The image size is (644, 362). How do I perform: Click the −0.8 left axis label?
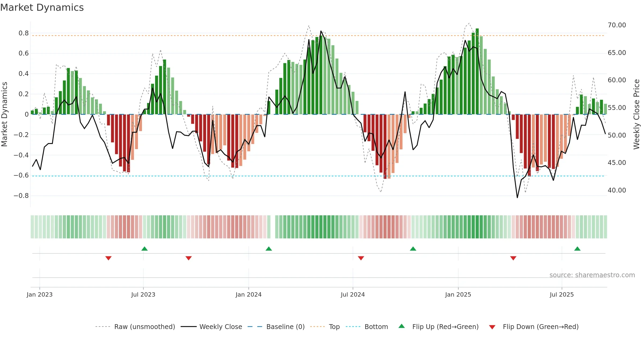click(x=21, y=196)
